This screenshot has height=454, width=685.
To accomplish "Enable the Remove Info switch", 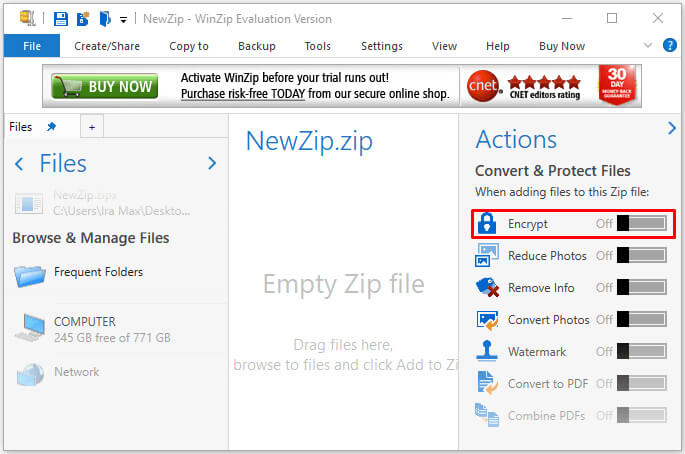I will point(642,287).
